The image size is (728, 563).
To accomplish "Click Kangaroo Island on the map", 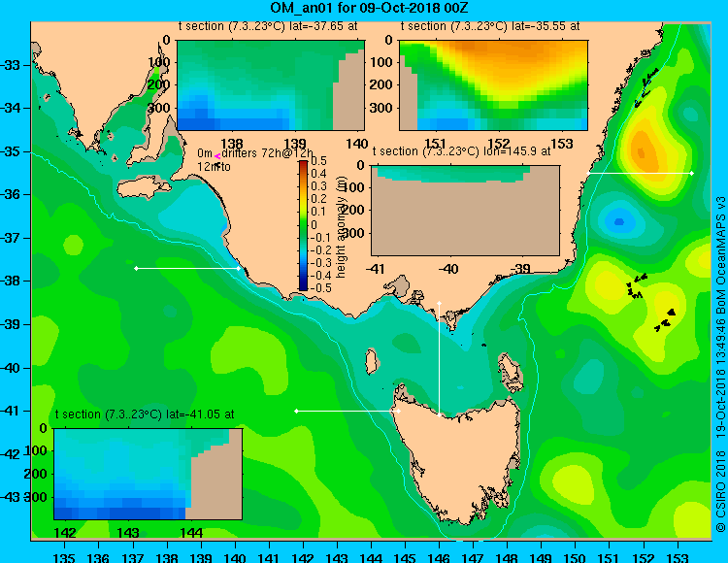I will [x=143, y=189].
